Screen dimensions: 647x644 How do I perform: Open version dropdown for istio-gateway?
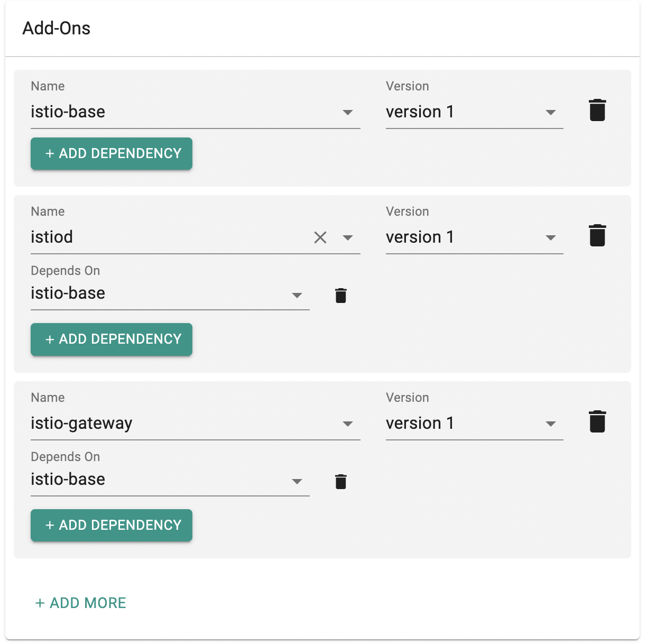(474, 424)
